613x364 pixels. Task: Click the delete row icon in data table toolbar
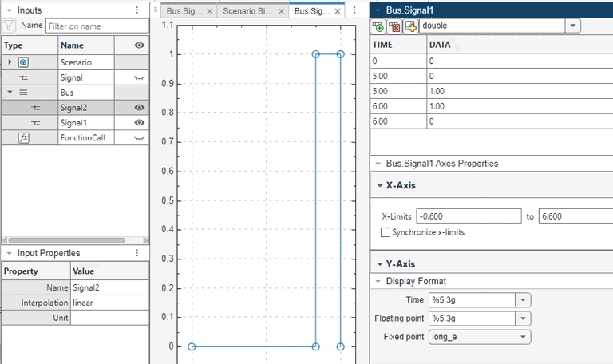pos(395,26)
